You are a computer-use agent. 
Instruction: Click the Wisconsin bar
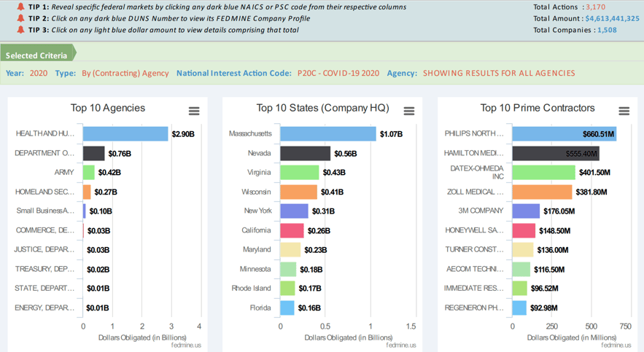298,192
